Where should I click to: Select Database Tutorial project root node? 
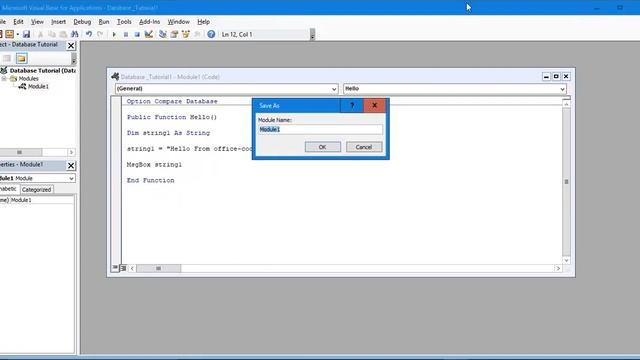[x=42, y=71]
